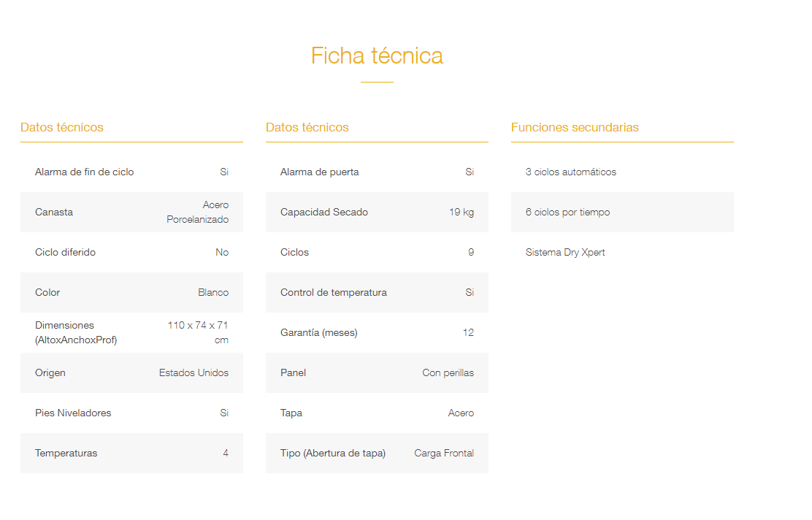Select the Ciclo diferido row
812x520 pixels.
pyautogui.click(x=131, y=252)
